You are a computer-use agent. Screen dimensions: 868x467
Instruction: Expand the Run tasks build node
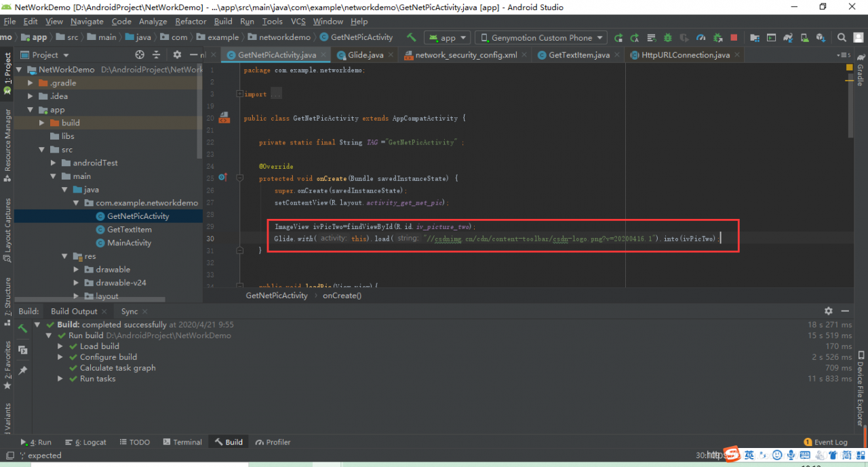62,379
